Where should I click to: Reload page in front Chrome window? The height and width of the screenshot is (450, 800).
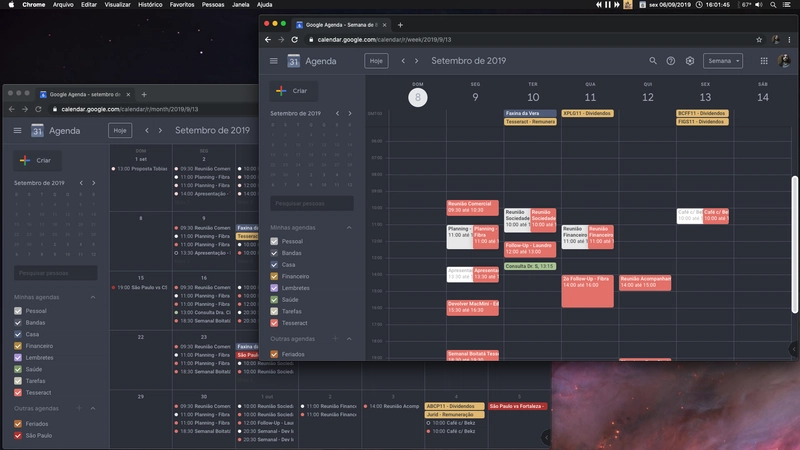(x=294, y=39)
